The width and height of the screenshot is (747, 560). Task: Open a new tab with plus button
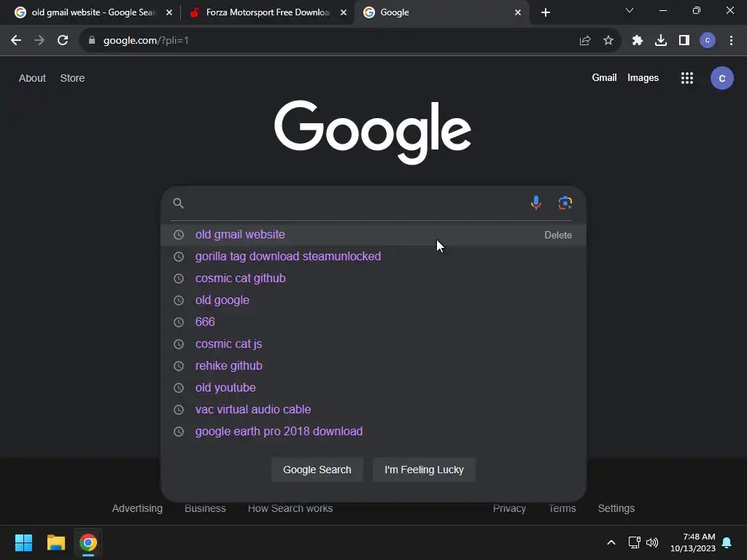coord(546,12)
